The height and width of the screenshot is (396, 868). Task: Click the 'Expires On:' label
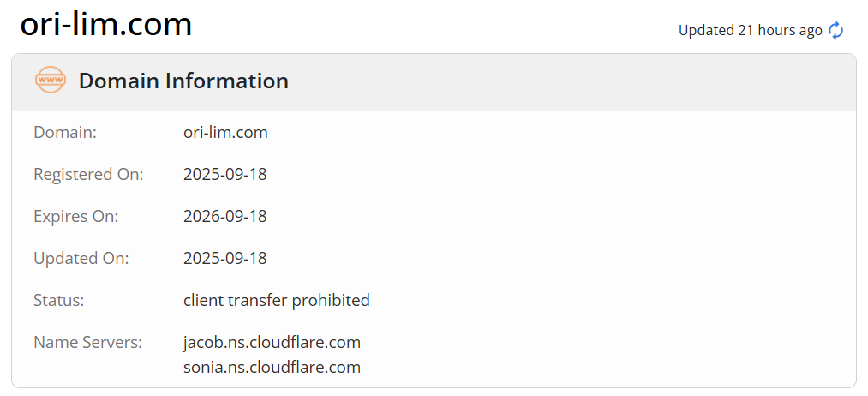[76, 217]
